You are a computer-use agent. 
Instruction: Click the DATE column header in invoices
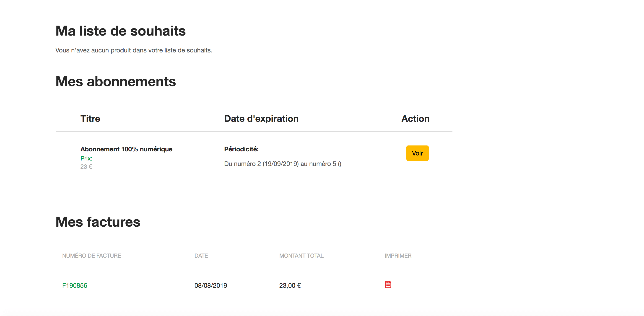(x=201, y=256)
